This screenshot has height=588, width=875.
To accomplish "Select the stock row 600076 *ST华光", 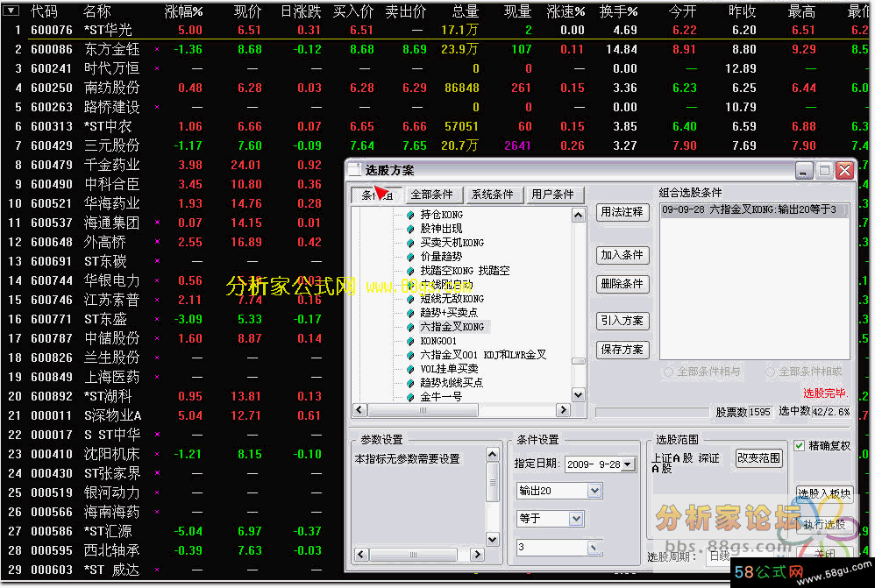I will (437, 30).
